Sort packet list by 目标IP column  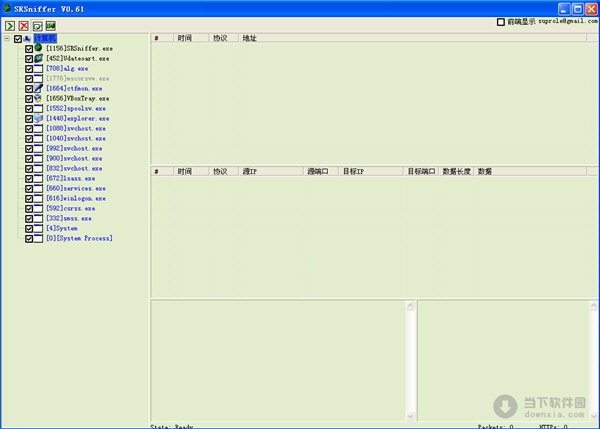(x=371, y=171)
